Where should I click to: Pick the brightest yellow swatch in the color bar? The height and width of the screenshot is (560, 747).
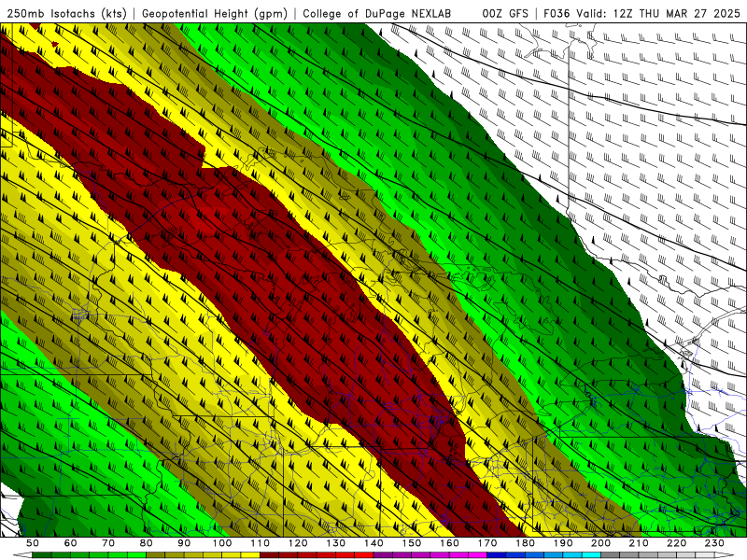tap(250, 554)
